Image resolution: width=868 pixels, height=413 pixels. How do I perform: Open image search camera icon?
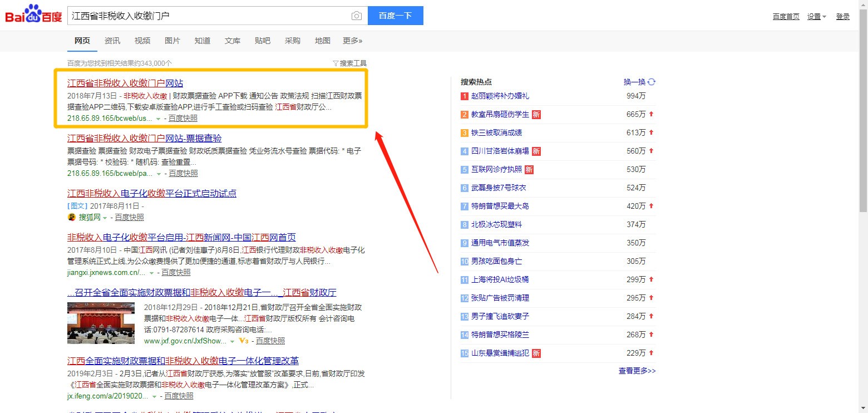coord(357,16)
